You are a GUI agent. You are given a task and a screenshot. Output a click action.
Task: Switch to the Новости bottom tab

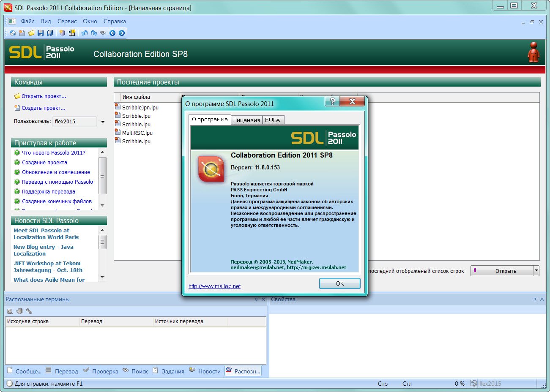click(x=205, y=371)
